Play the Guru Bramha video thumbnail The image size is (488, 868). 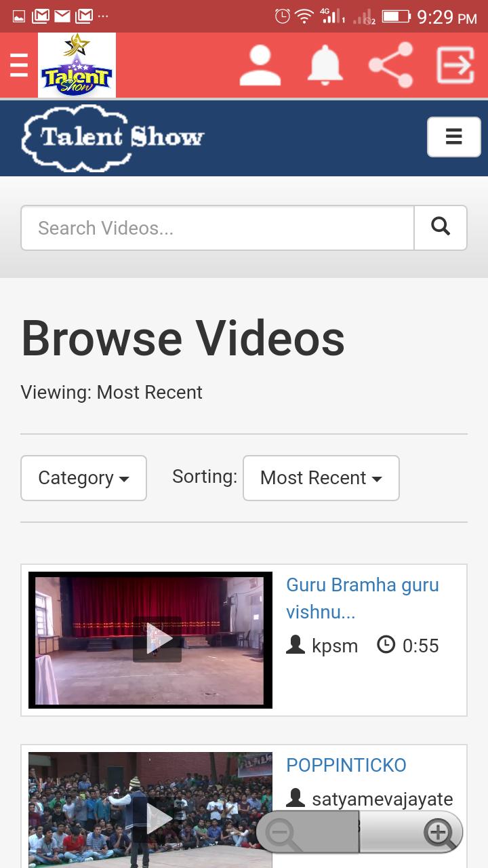[x=150, y=640]
